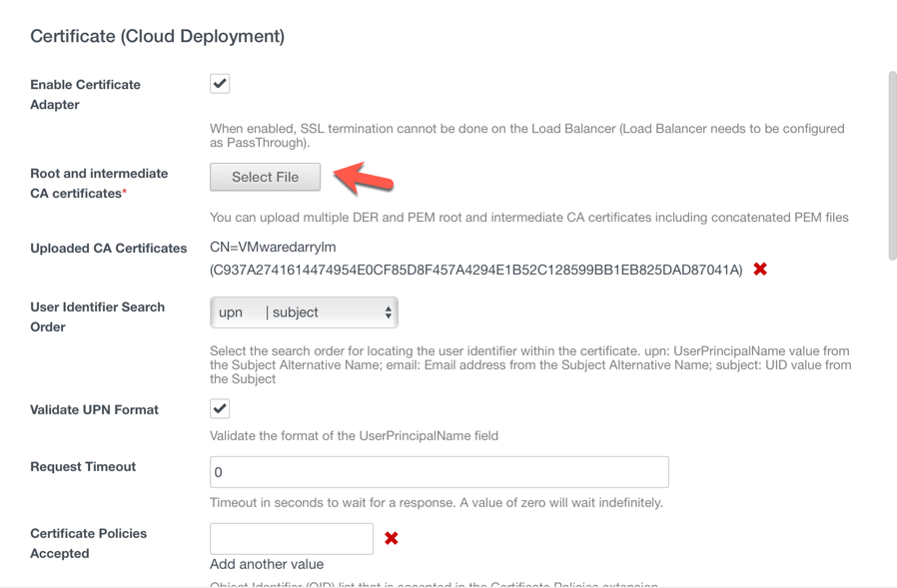
Task: Open the User Identifier Search Order dropdown
Action: [x=304, y=312]
